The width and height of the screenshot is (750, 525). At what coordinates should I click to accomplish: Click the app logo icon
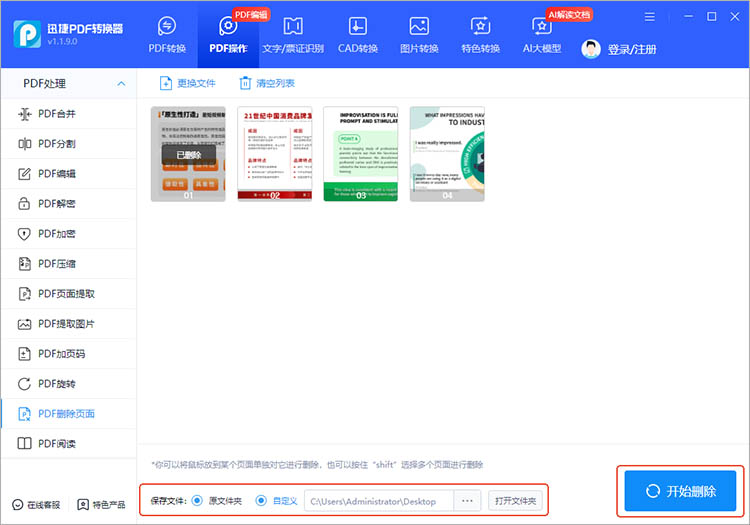(x=27, y=34)
